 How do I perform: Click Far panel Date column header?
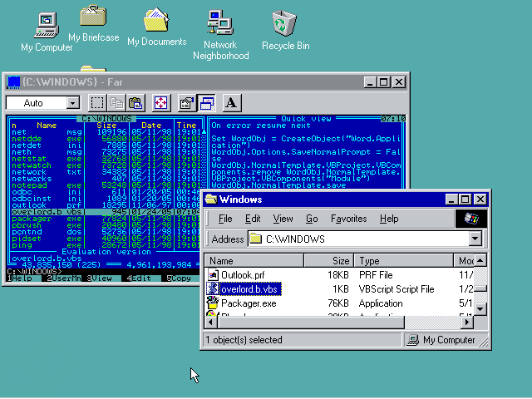[x=151, y=126]
